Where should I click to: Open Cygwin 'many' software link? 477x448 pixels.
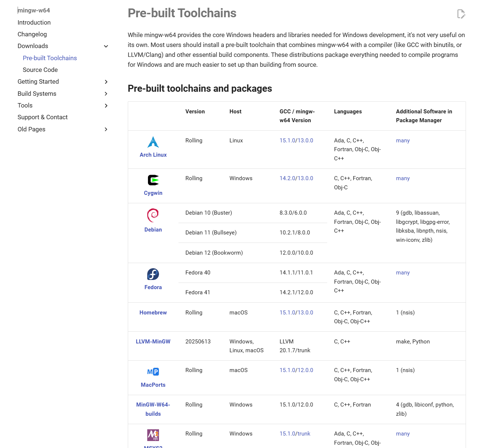click(403, 178)
